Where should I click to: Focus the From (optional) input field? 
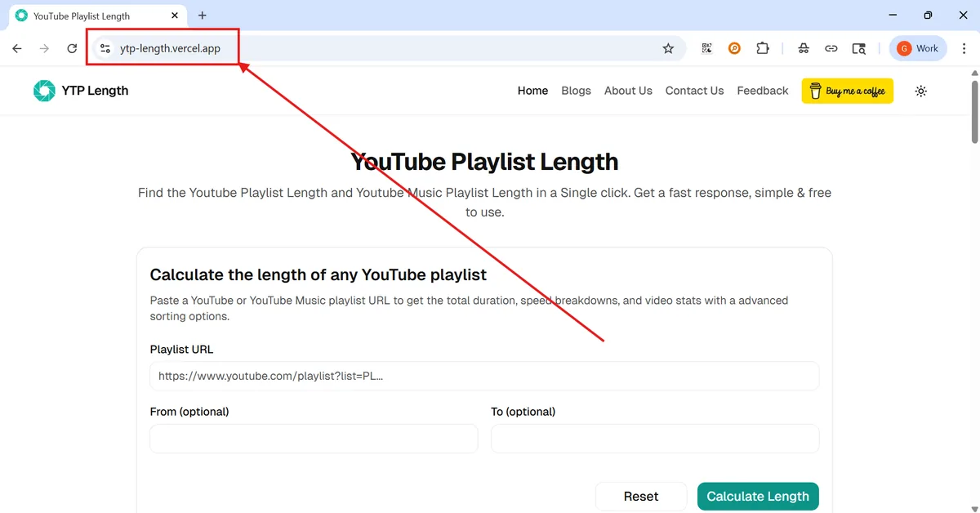[314, 439]
